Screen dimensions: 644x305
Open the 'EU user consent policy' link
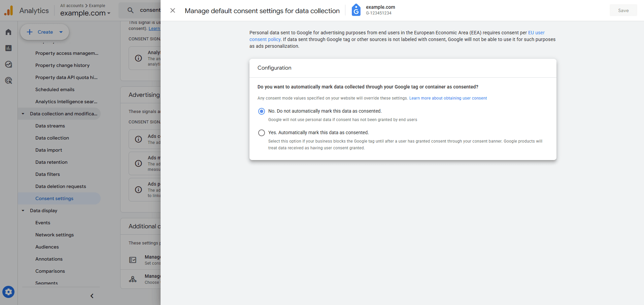[536, 33]
